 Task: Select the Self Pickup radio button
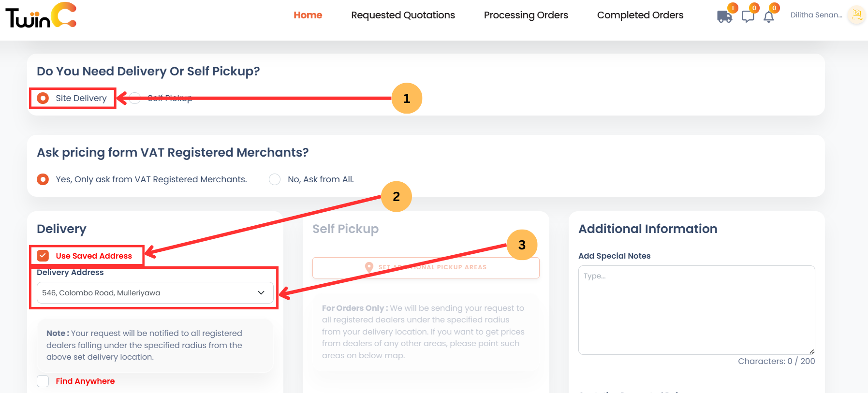tap(134, 98)
